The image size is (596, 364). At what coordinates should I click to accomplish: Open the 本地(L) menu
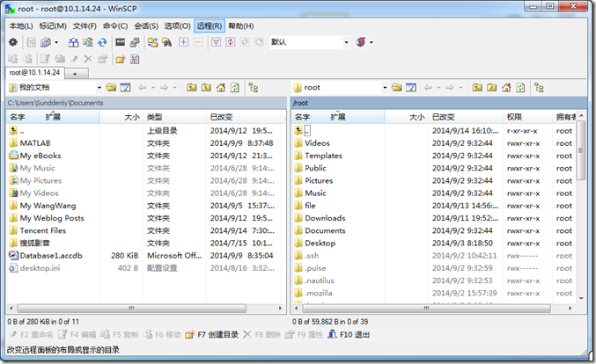(x=21, y=25)
